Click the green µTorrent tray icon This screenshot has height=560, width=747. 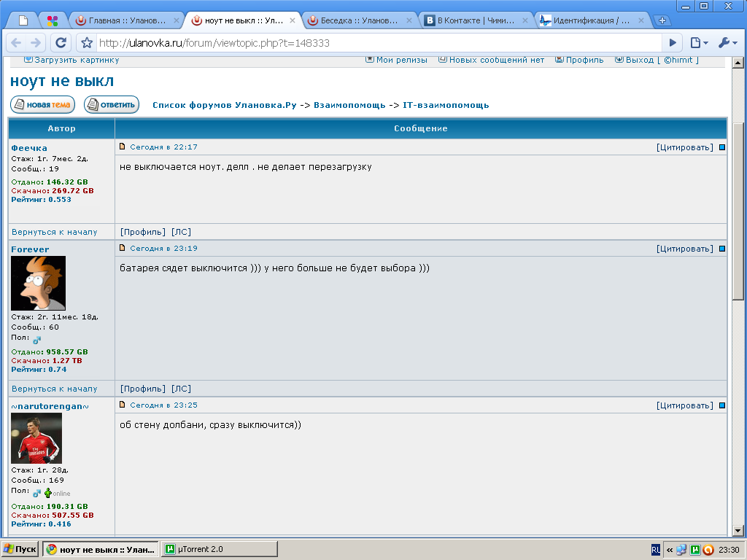point(695,550)
